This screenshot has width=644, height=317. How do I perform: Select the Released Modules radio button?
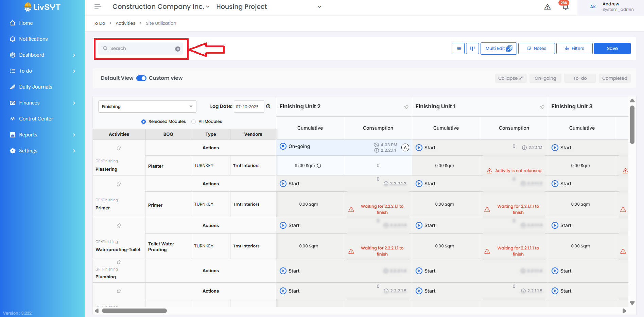(143, 122)
